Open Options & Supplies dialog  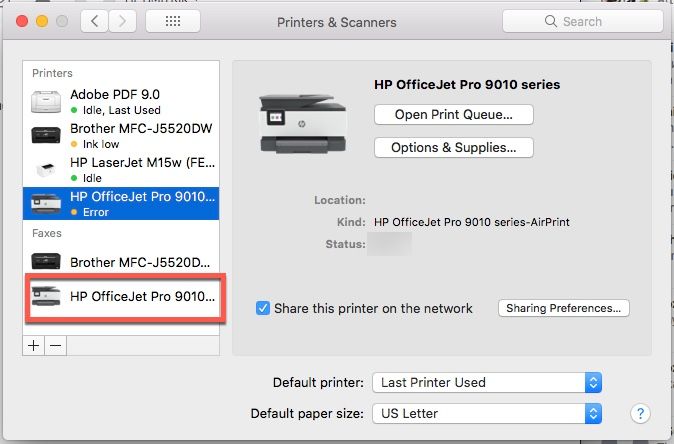454,147
